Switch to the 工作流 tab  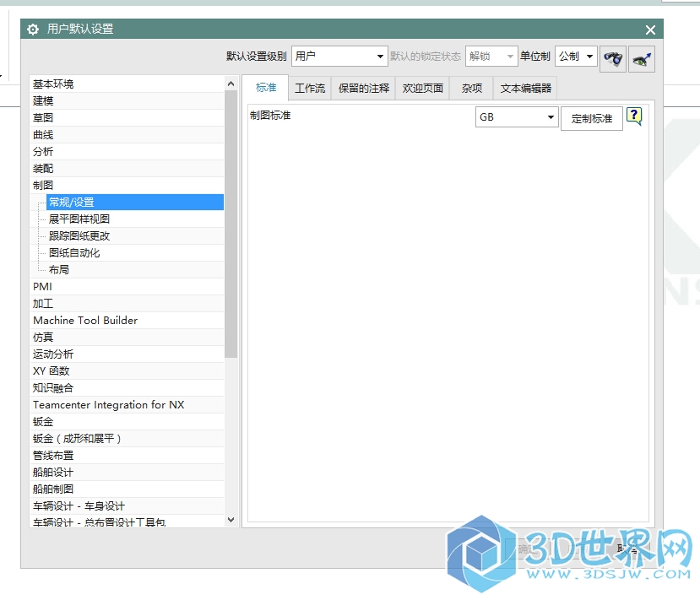click(x=310, y=89)
